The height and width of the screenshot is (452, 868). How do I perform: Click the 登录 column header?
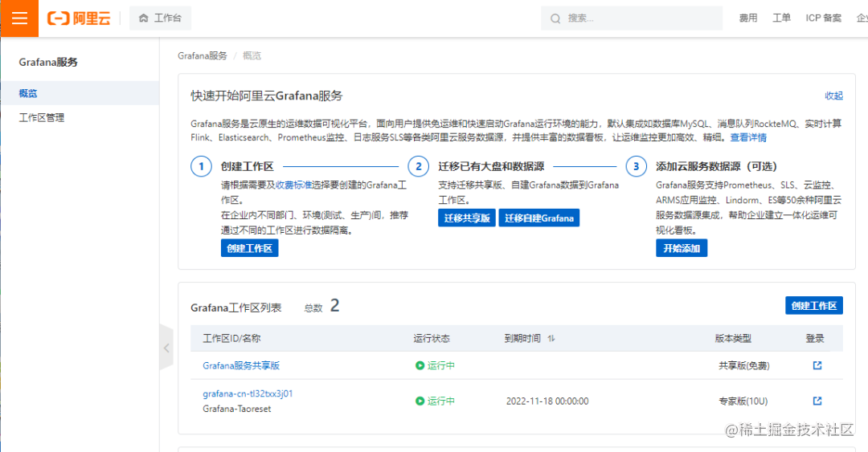click(815, 339)
